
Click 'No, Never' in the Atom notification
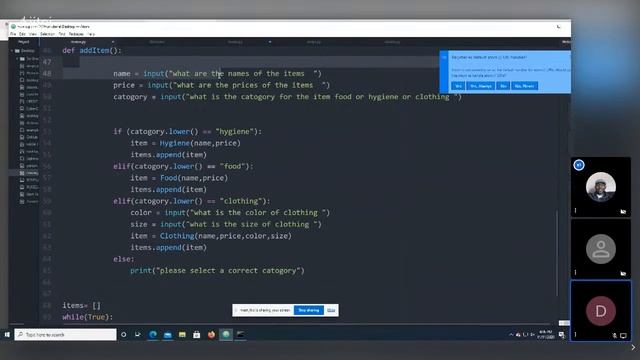[524, 86]
